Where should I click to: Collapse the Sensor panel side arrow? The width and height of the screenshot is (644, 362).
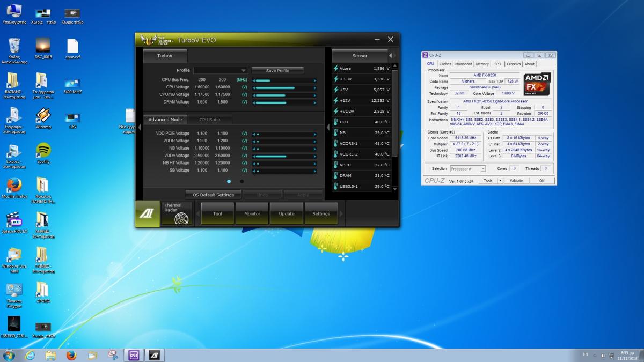[x=328, y=128]
